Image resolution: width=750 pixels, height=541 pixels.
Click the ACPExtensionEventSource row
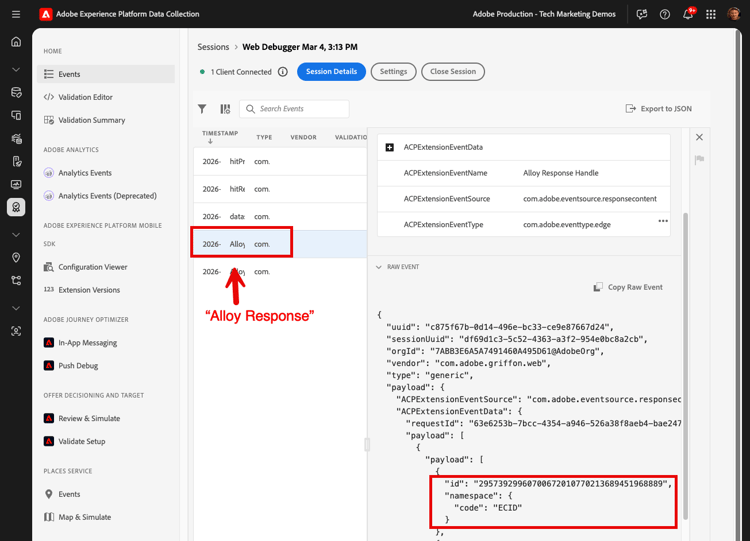[524, 199]
